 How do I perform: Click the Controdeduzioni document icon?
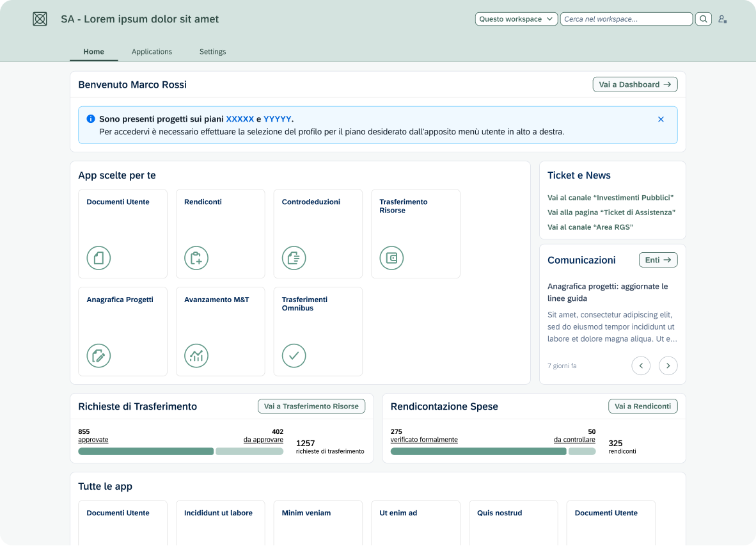[294, 258]
